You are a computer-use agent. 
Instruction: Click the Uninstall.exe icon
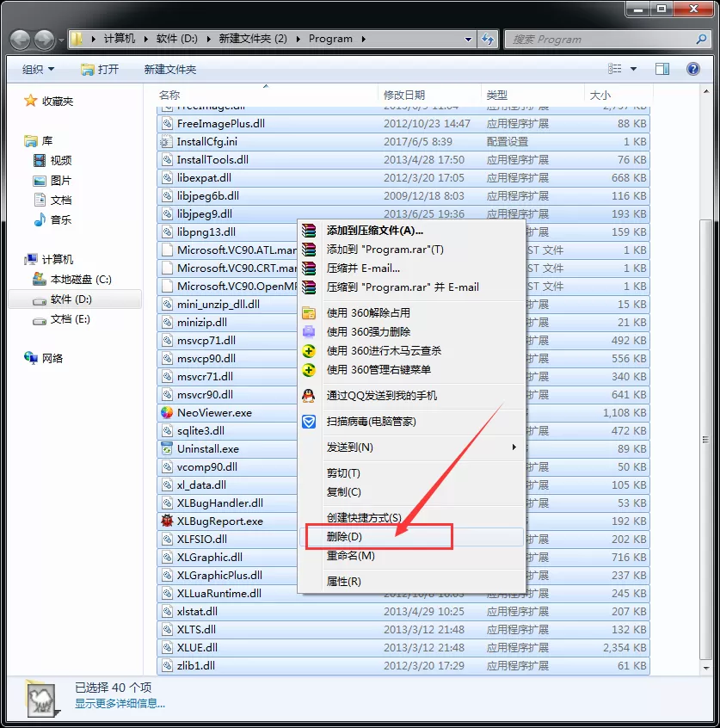pos(167,448)
